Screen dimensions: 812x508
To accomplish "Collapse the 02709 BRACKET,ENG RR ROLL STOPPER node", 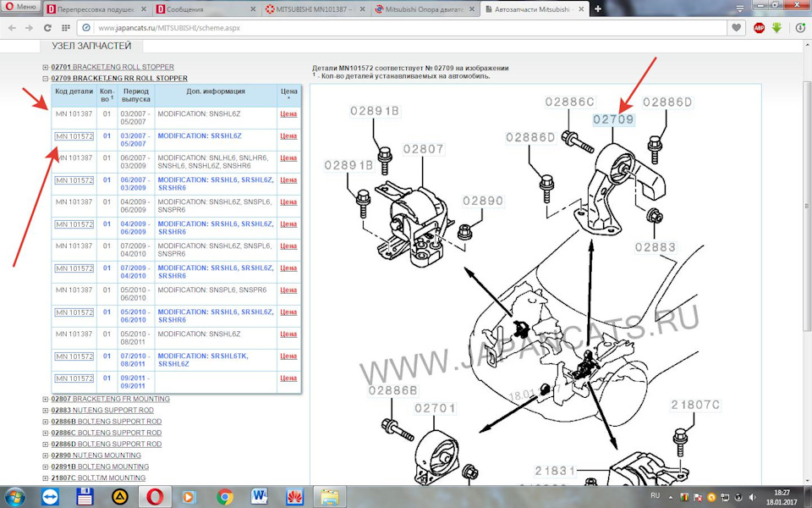I will (x=46, y=78).
